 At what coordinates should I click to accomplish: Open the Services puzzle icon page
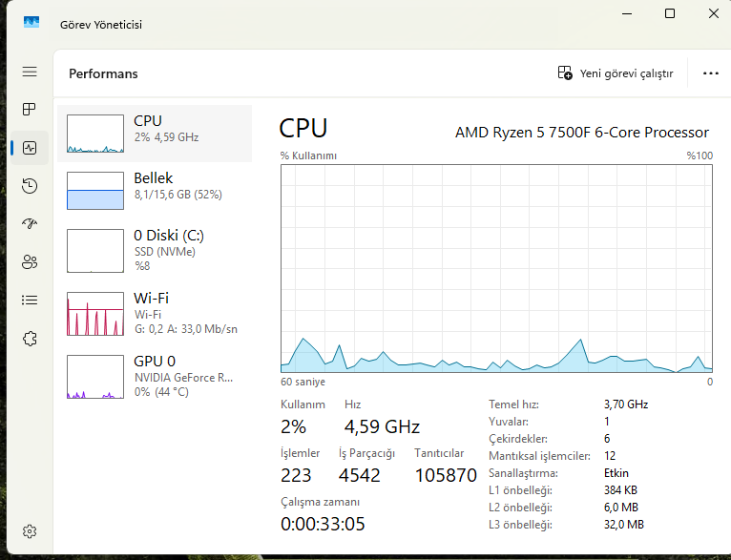coord(30,339)
